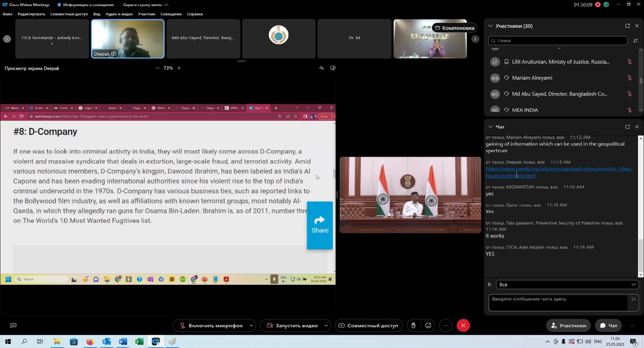Screen dimensions: 644x348
Task: Pop out the Participants panel
Action: [x=627, y=26]
